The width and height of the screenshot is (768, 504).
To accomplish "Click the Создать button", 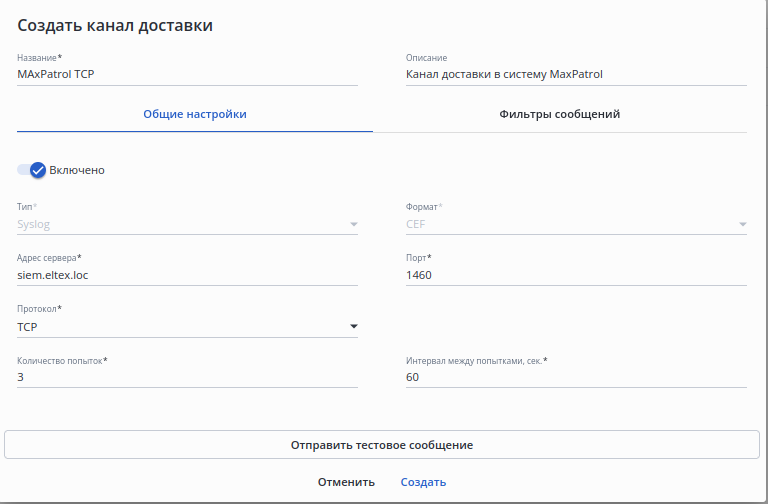I will (423, 482).
